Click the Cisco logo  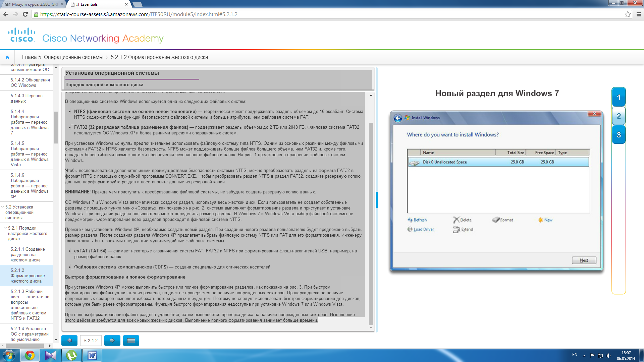pos(22,35)
